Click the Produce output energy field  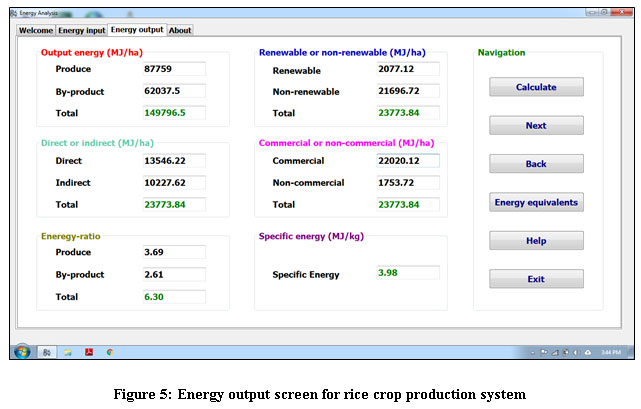click(x=173, y=69)
